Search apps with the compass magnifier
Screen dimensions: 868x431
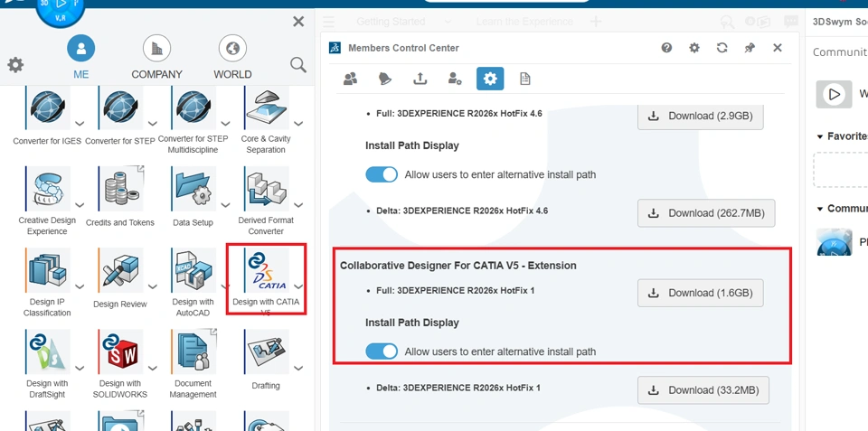(x=298, y=65)
